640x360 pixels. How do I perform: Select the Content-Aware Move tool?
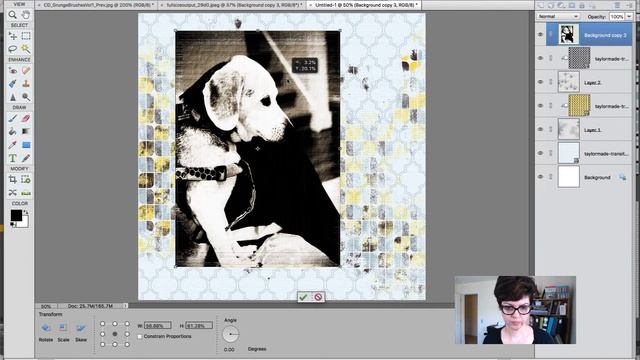click(x=13, y=192)
